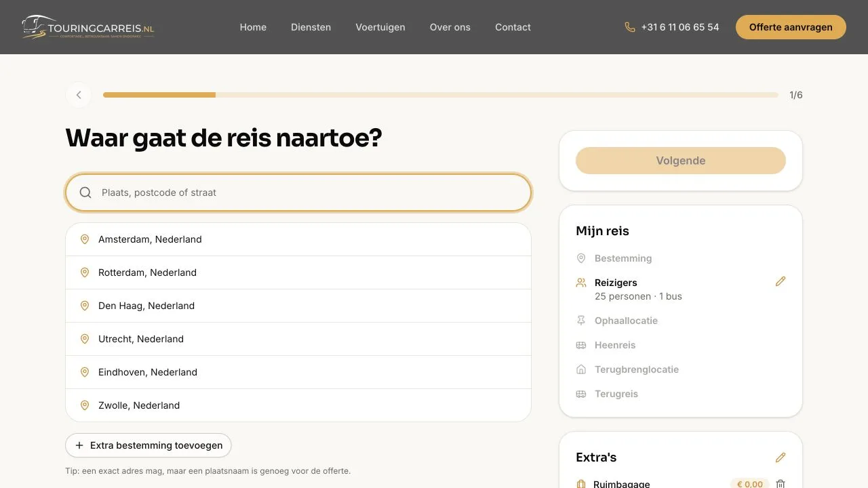Select Rotterdam, Nederland suggestion

click(298, 272)
